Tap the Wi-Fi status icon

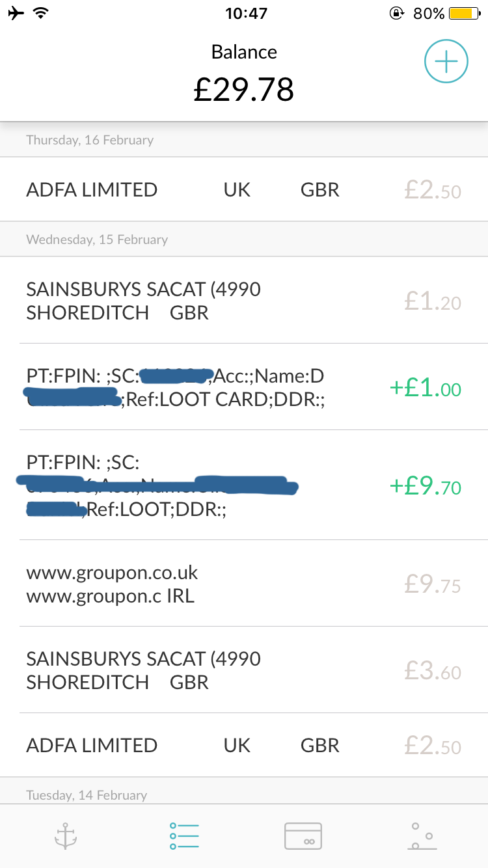(x=42, y=13)
